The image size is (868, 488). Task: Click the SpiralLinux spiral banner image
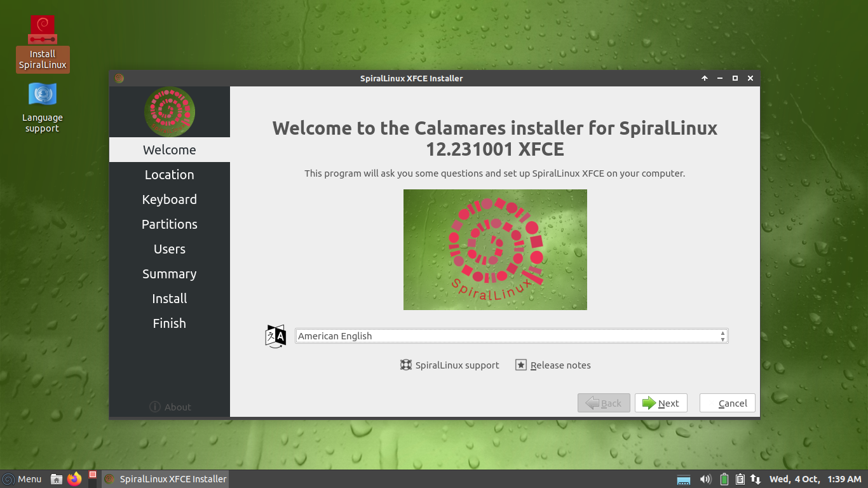495,250
